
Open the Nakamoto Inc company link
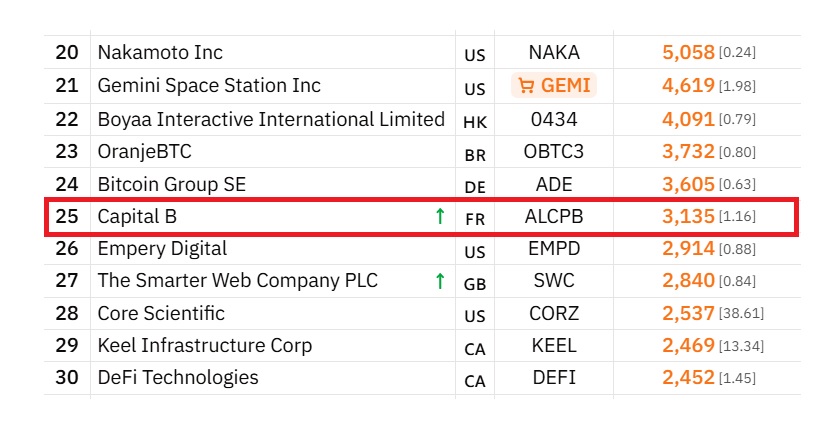pos(160,53)
